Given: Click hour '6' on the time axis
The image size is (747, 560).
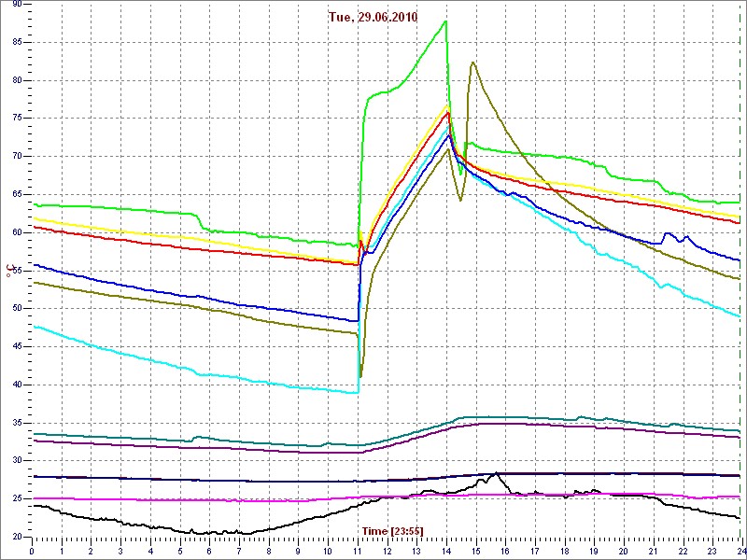Looking at the screenshot, I should click(x=209, y=552).
